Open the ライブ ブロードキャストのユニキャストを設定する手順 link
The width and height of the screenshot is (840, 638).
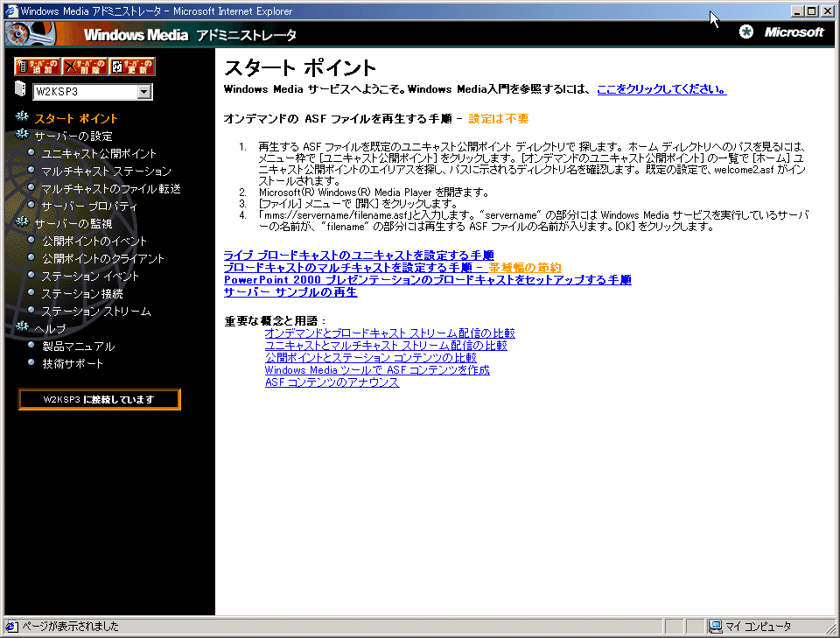[359, 255]
